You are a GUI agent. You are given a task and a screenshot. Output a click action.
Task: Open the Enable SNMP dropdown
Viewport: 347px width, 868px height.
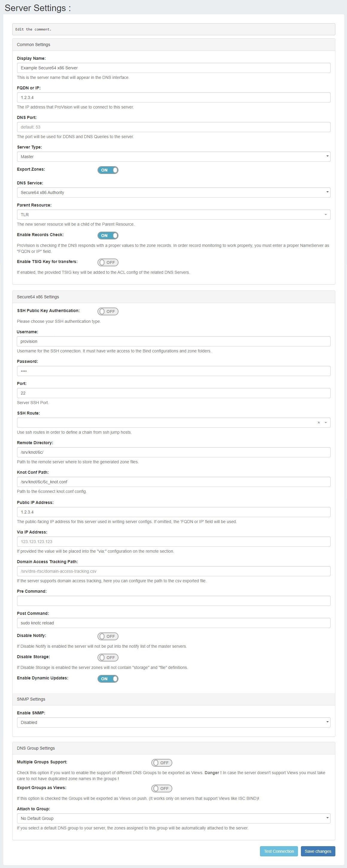click(x=173, y=722)
